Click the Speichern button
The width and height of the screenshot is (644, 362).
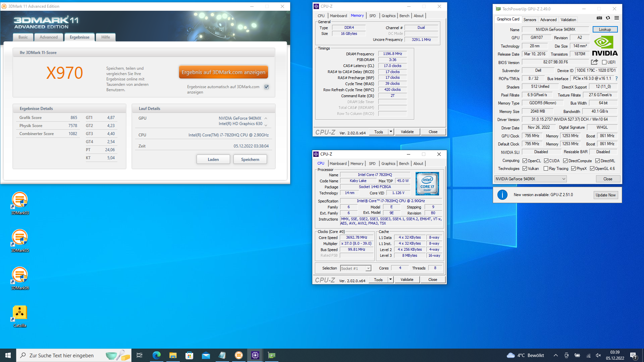[250, 160]
